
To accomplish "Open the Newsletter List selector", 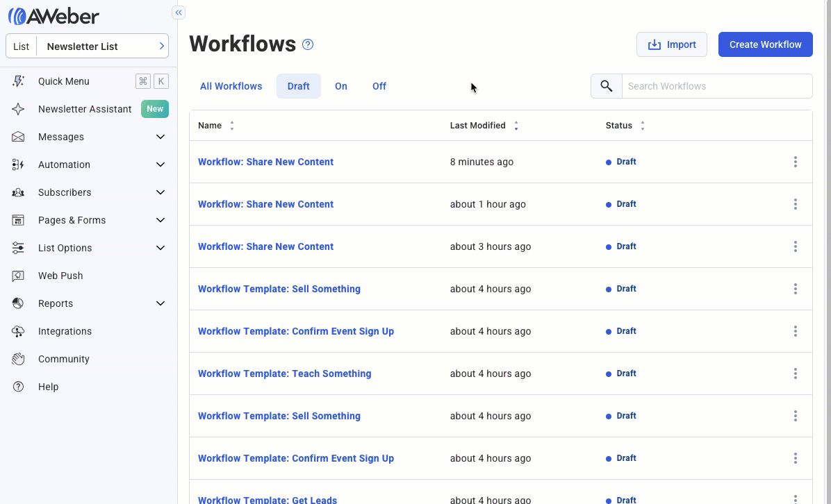I will tap(88, 47).
